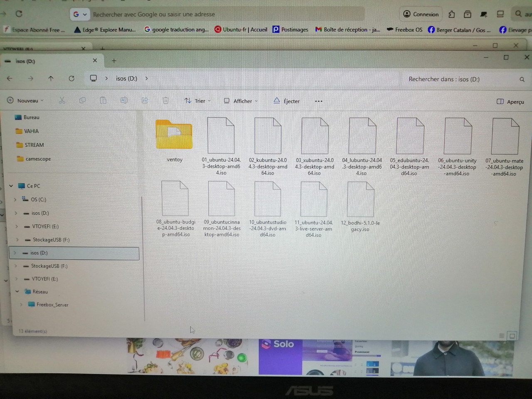532x399 pixels.
Task: Click the Connexion button in the browser
Action: click(420, 14)
